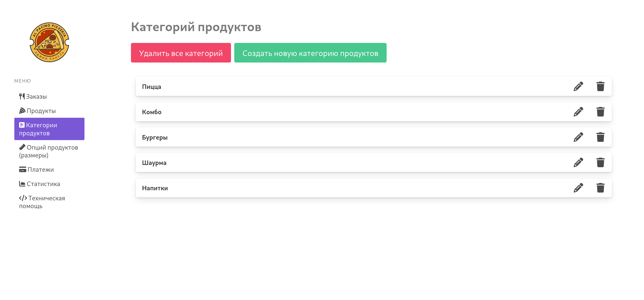
Task: Delete the Напитки category
Action: pyautogui.click(x=601, y=188)
